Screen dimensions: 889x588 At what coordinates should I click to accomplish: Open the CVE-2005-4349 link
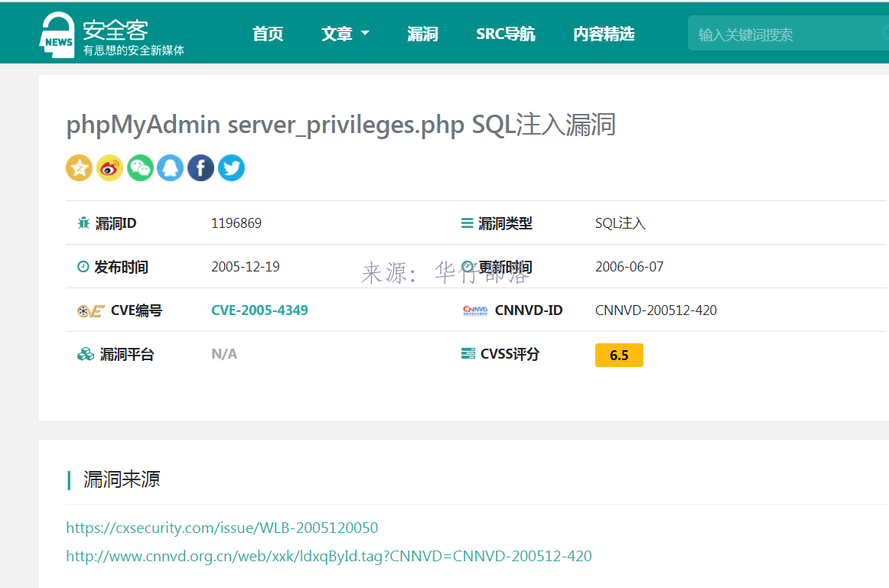pos(259,310)
